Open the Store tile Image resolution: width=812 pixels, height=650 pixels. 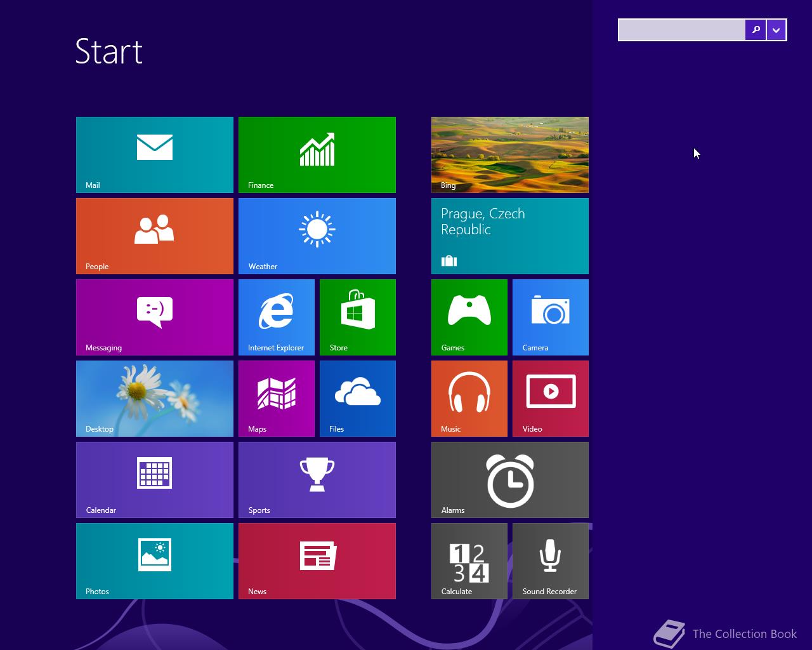click(358, 317)
